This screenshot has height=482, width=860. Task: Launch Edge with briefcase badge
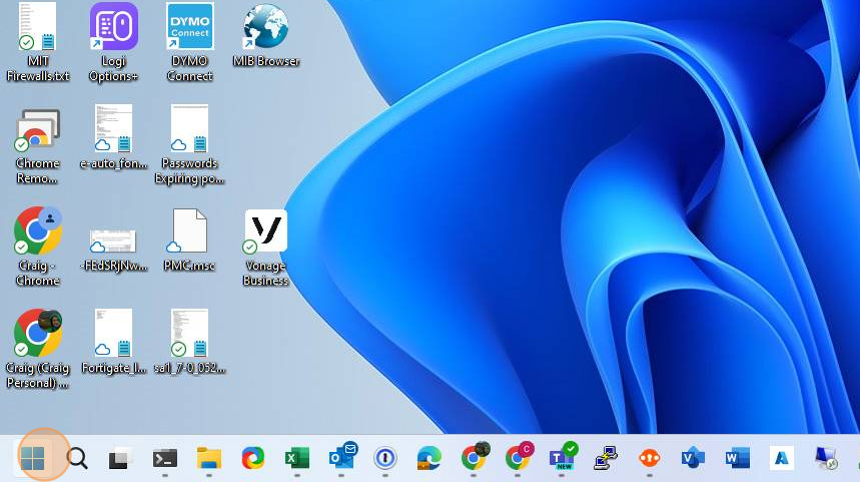(x=429, y=458)
